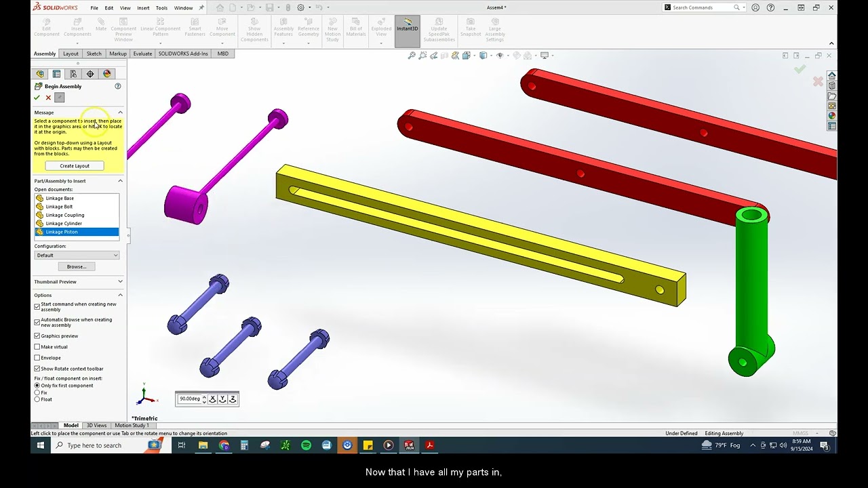Viewport: 868px width, 488px height.
Task: Click the keep-visible pushpin in Begin Assembly
Action: (x=59, y=98)
